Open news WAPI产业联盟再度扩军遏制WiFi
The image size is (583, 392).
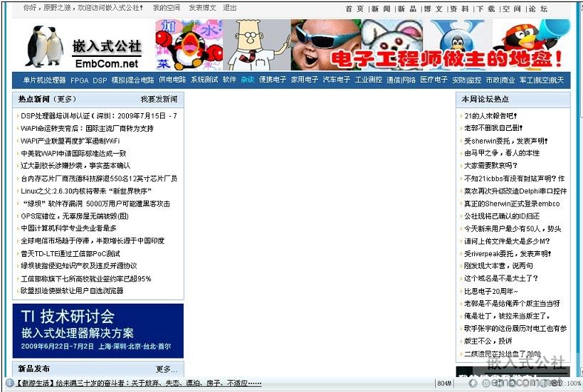70,141
